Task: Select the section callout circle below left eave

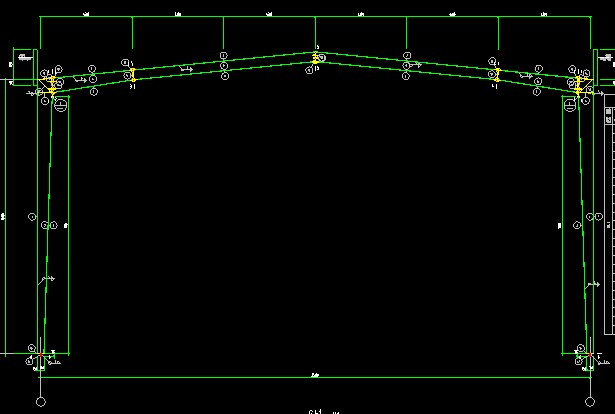Action: [61, 103]
